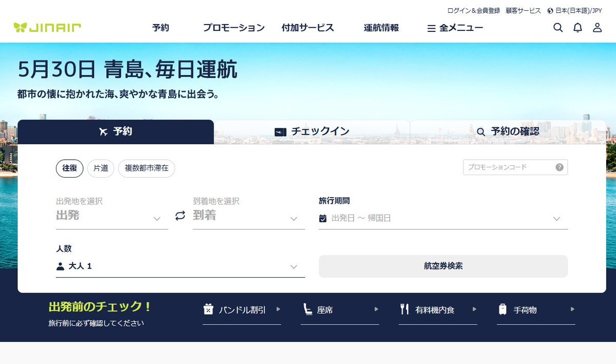
Task: Open the 大人 1 passenger count dropdown
Action: point(180,266)
